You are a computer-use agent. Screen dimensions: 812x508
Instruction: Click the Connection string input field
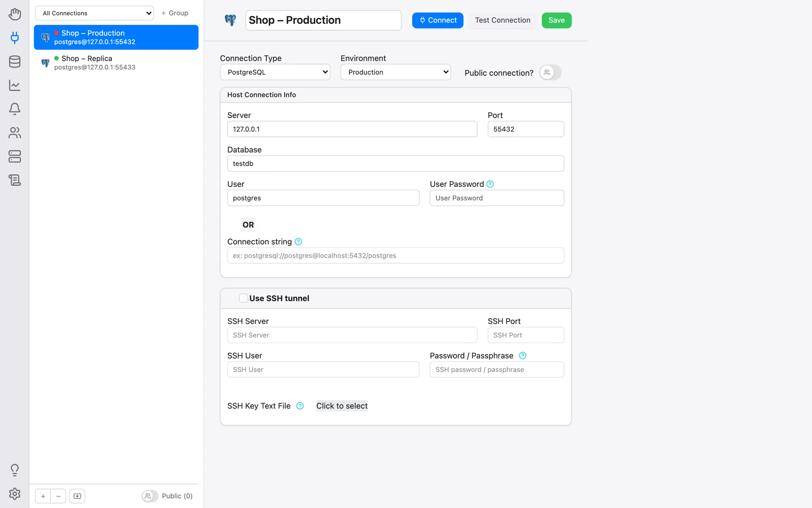click(396, 256)
